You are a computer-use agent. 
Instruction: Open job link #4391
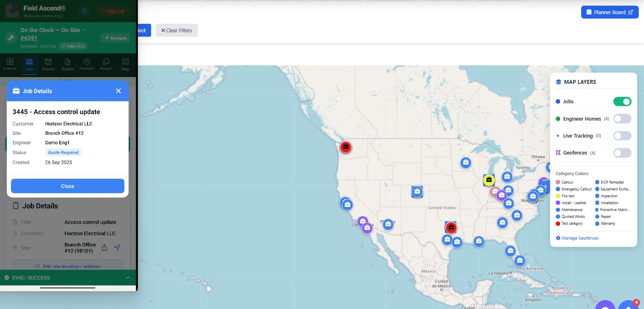tap(29, 38)
